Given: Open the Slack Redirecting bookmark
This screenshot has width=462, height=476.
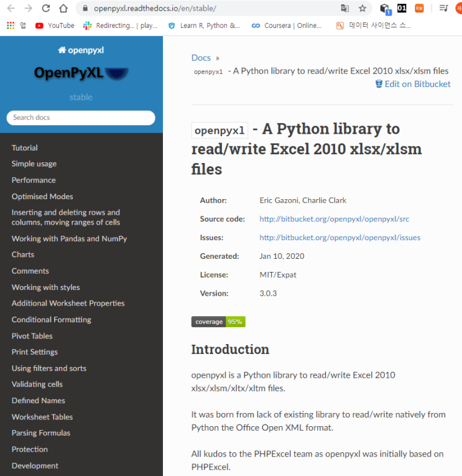Looking at the screenshot, I should coord(121,26).
